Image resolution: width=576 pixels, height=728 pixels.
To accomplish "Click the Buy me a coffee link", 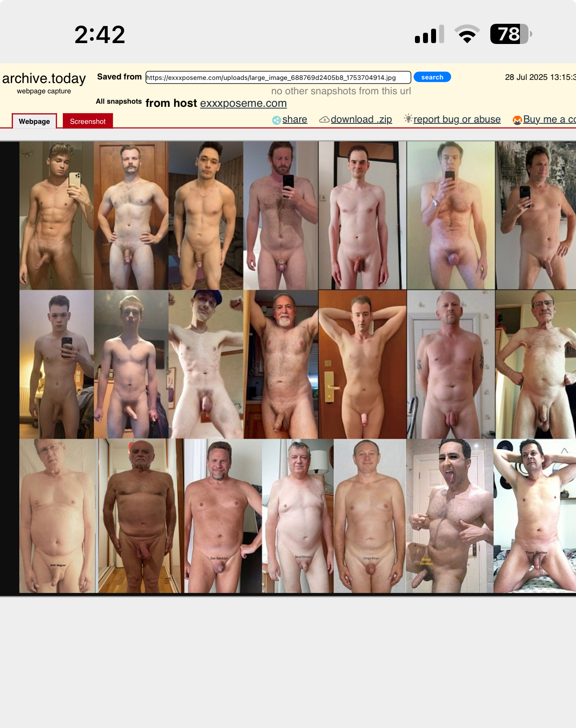I will point(549,119).
